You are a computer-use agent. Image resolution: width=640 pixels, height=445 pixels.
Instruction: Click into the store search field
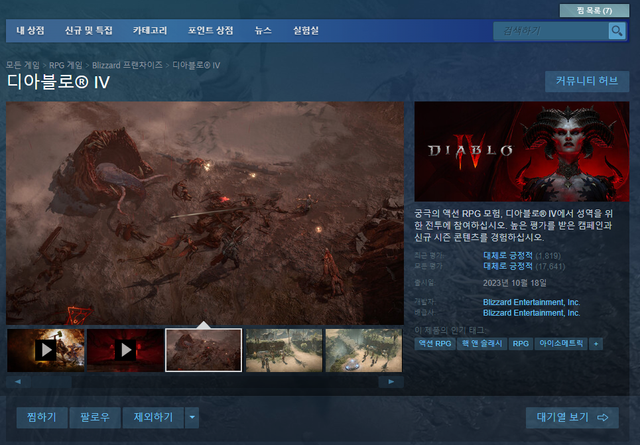click(549, 31)
